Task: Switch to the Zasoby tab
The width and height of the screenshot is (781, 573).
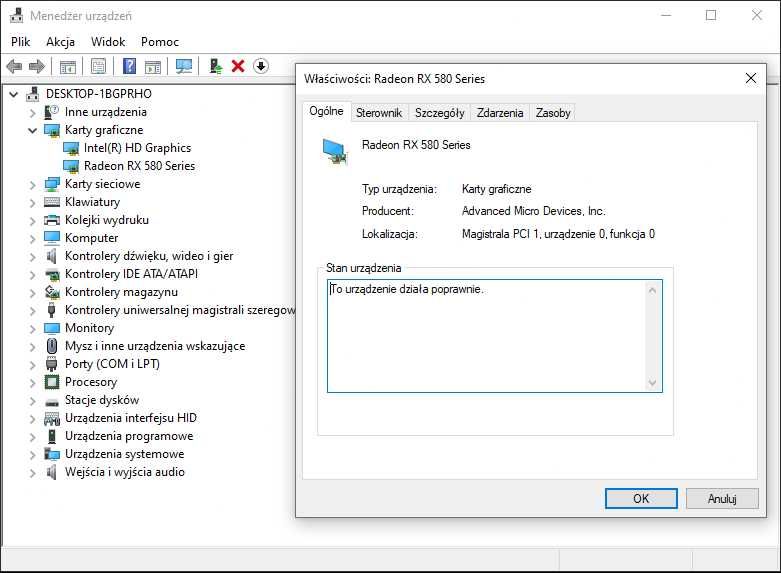Action: (x=553, y=113)
